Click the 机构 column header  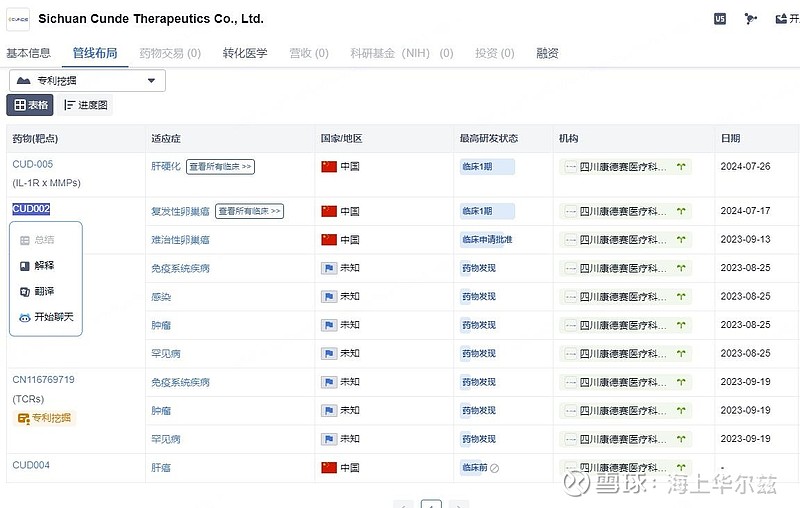[x=568, y=139]
